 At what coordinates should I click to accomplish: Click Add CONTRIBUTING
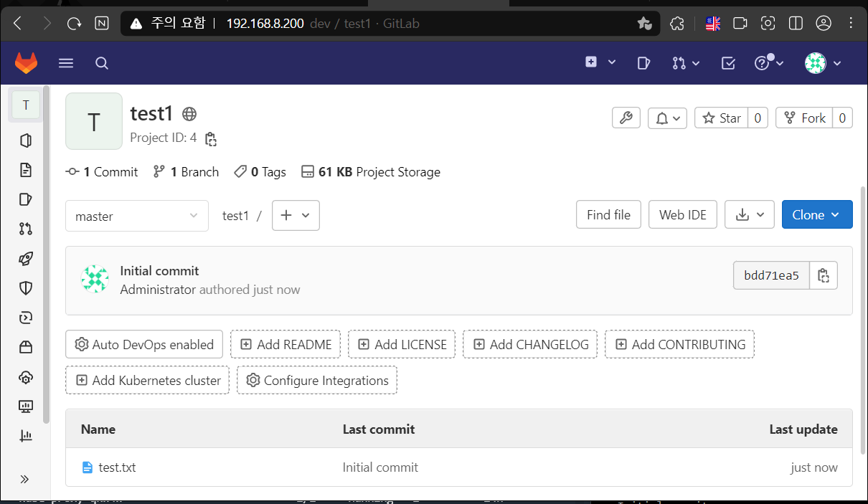click(x=679, y=344)
